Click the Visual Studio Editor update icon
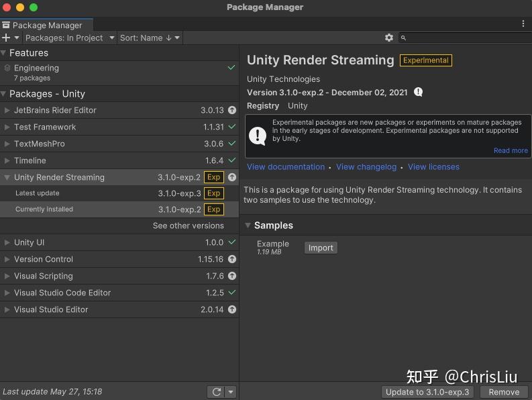Screen dimensions: 532x400 [x=232, y=309]
